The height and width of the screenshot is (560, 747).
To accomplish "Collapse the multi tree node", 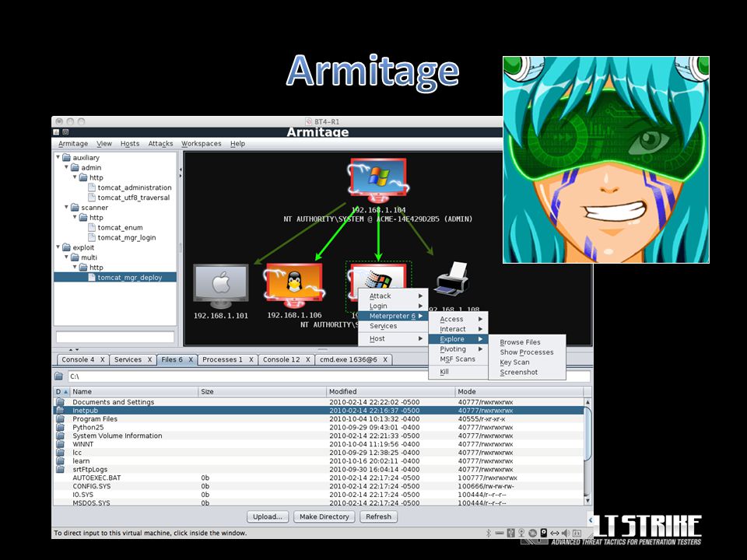I will [66, 257].
